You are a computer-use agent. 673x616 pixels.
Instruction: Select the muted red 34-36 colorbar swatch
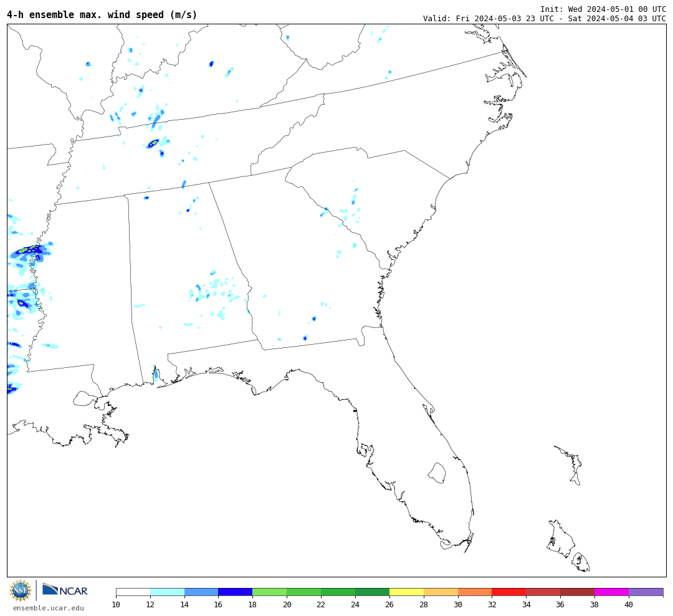[x=543, y=592]
